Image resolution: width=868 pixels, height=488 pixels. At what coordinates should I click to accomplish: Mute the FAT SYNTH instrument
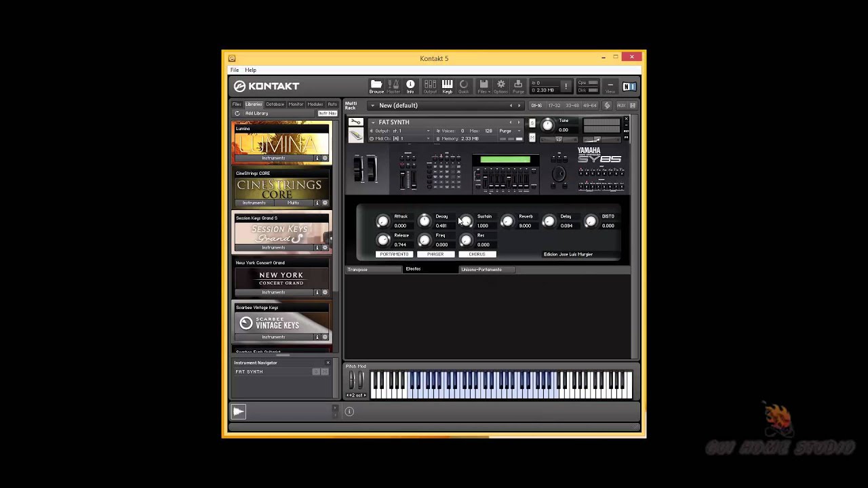[x=532, y=136]
